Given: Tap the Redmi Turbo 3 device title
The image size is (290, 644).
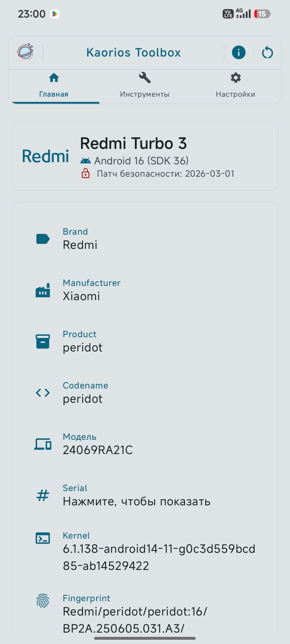Looking at the screenshot, I should [133, 143].
